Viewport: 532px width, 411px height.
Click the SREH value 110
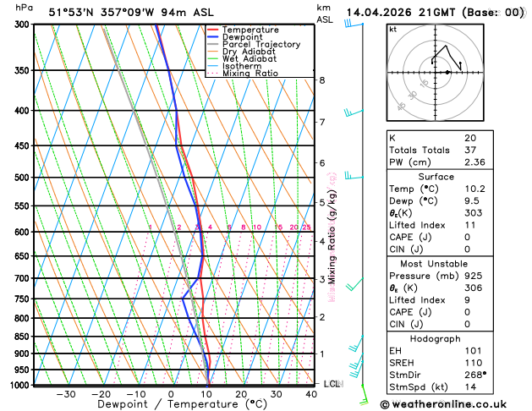click(x=474, y=363)
